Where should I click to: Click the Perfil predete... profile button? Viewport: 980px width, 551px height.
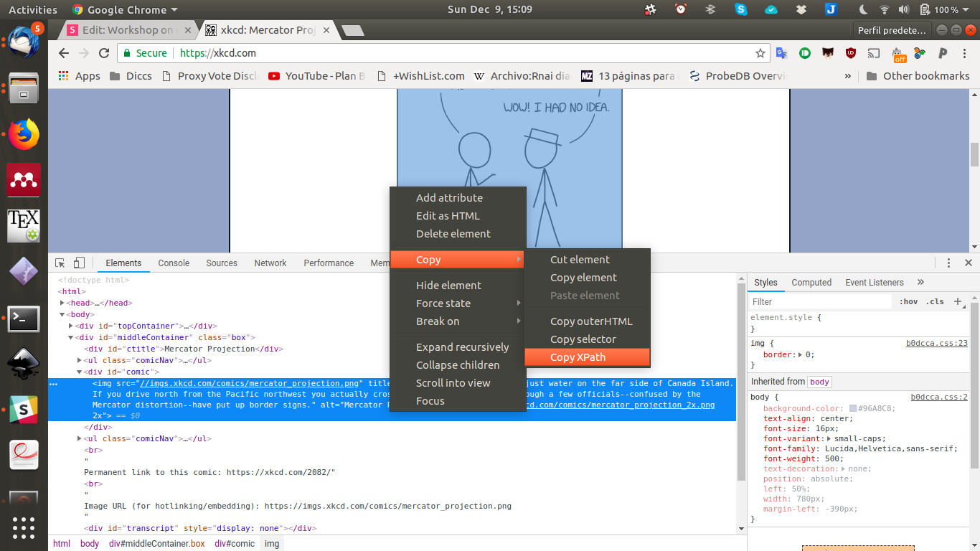893,30
